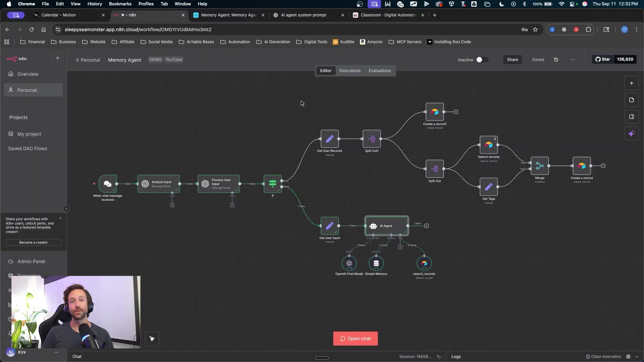Toggle macOS Do Not Disturb moon icon
Viewport: 644px width, 362px height.
click(501, 4)
